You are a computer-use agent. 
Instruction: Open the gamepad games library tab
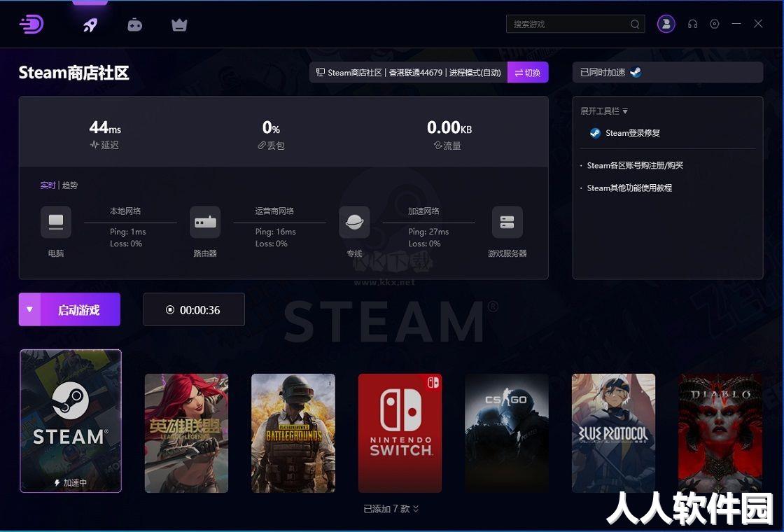(134, 24)
